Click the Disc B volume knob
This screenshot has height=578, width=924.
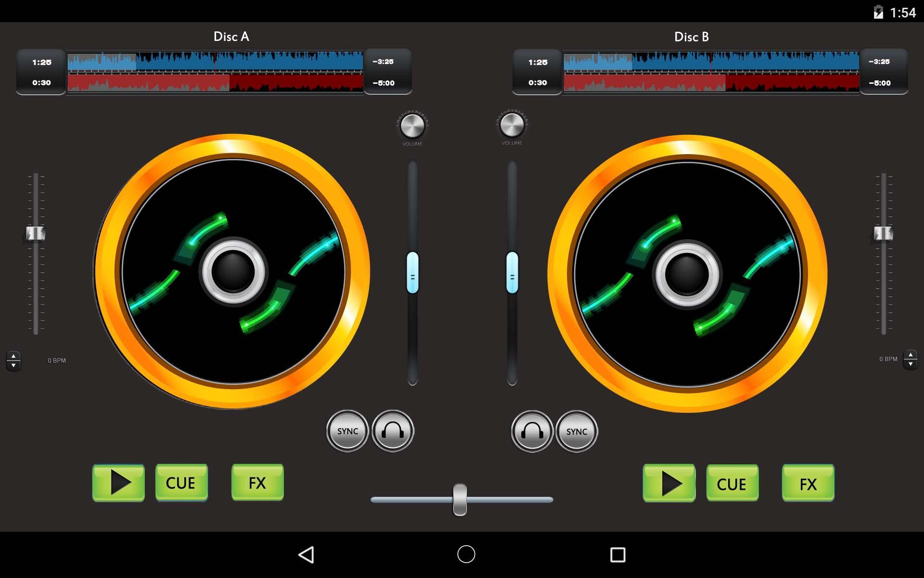coord(512,125)
